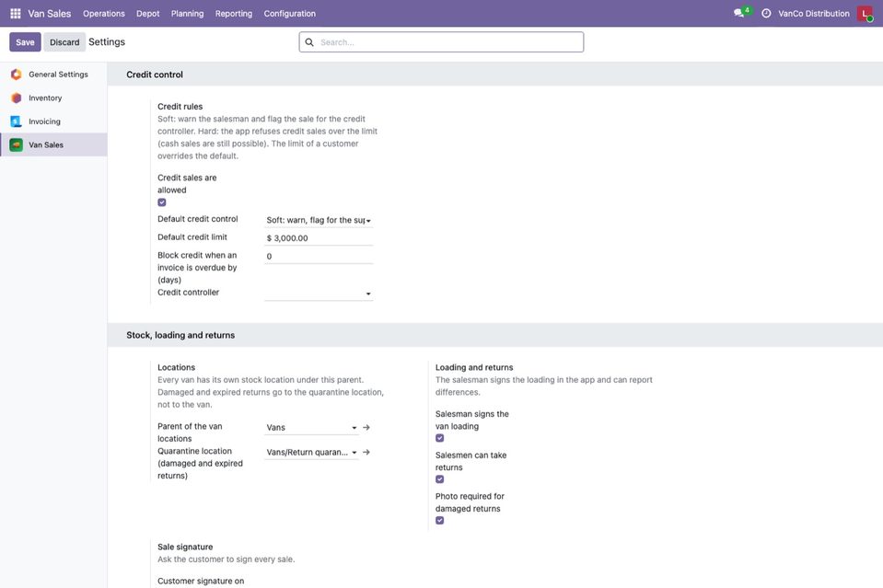Click the Inventory module icon

click(17, 98)
